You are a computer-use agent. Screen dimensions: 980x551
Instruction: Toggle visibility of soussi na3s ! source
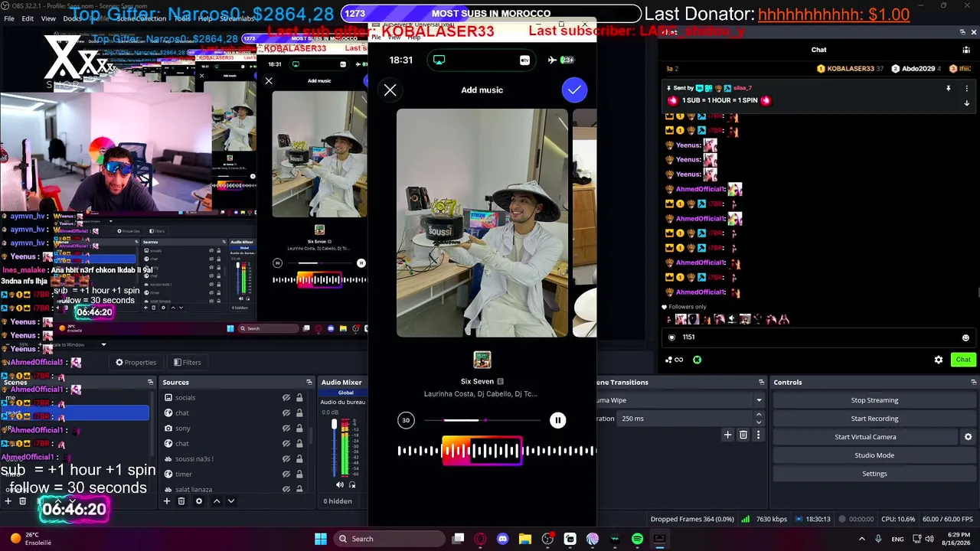tap(286, 459)
